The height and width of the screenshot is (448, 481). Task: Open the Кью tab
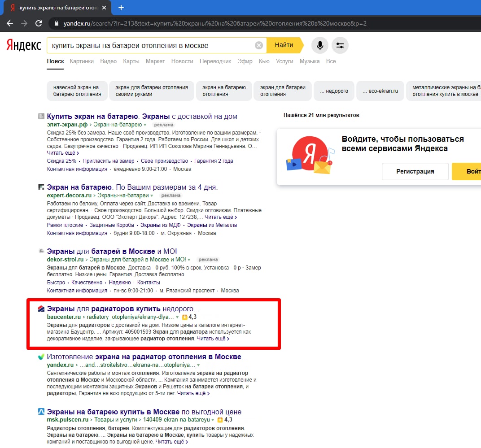click(x=264, y=61)
